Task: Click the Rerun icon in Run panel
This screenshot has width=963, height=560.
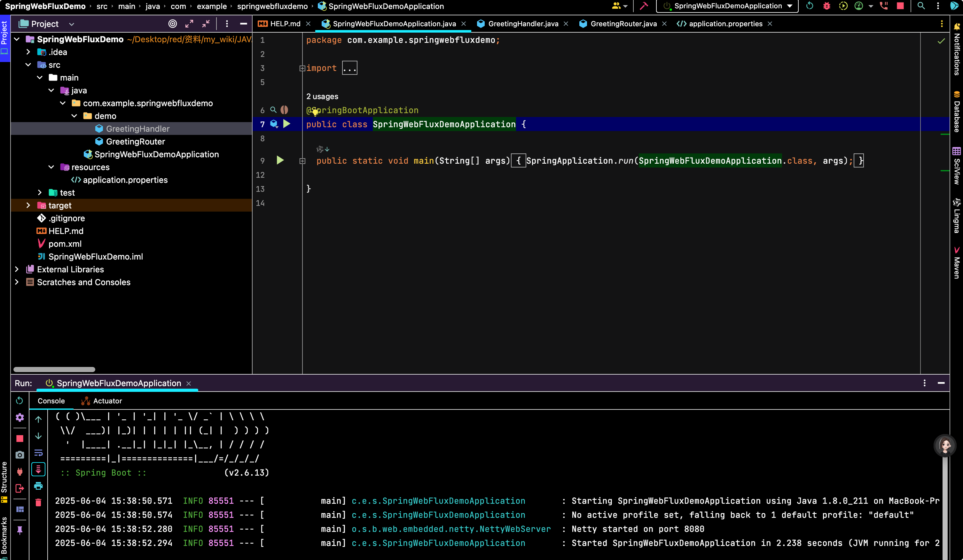Action: pos(20,400)
